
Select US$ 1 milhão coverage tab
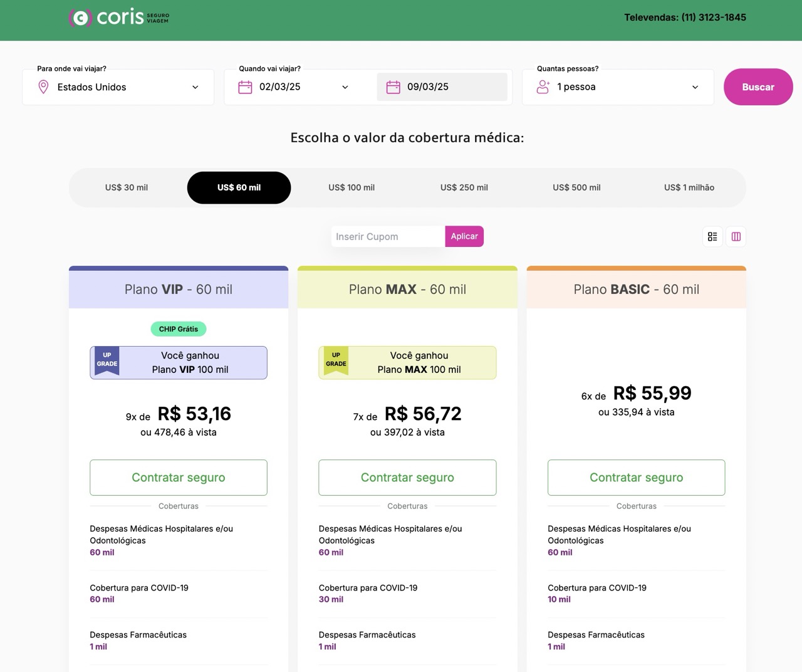coord(689,187)
